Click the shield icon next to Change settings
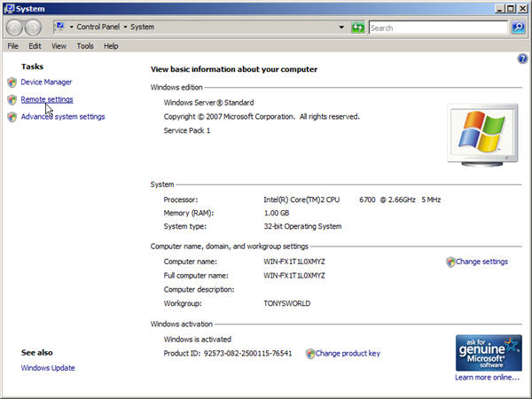Image resolution: width=532 pixels, height=399 pixels. (x=450, y=262)
